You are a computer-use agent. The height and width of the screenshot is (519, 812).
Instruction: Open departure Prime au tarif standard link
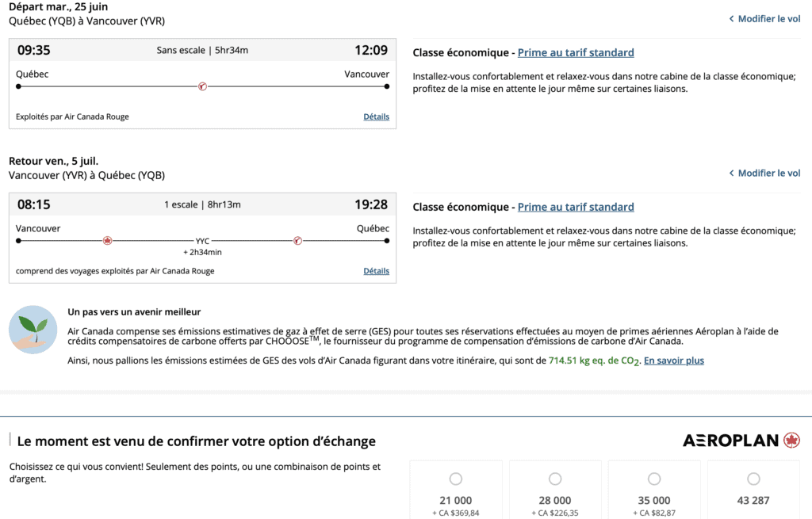[x=576, y=53]
